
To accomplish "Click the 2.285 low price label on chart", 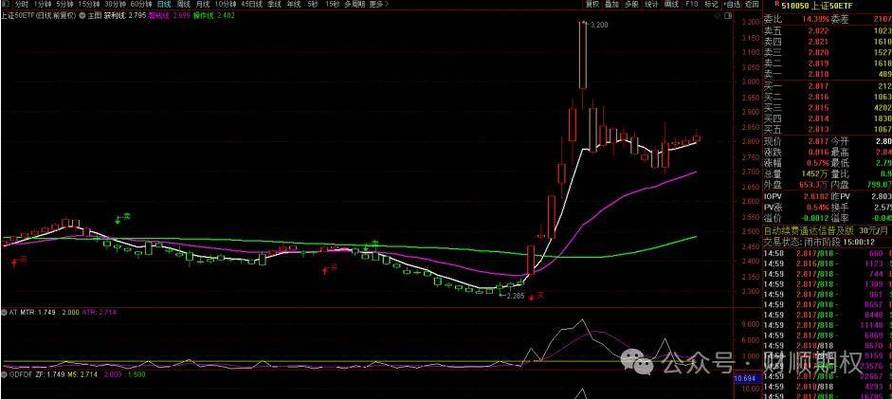I will (515, 295).
